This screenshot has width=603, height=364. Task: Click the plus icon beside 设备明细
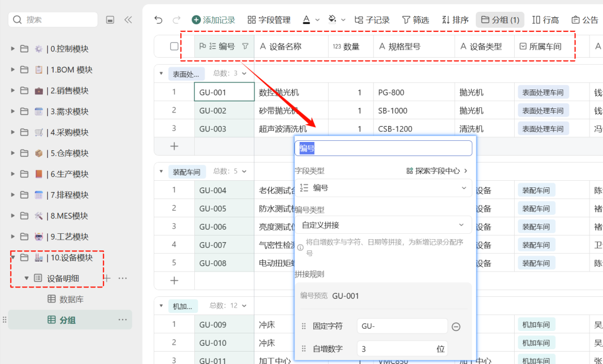pos(107,278)
